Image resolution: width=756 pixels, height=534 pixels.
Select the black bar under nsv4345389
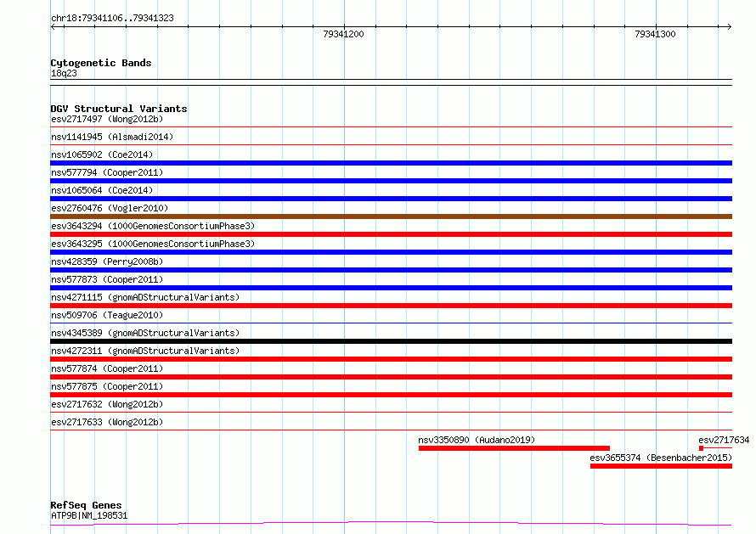tap(391, 341)
